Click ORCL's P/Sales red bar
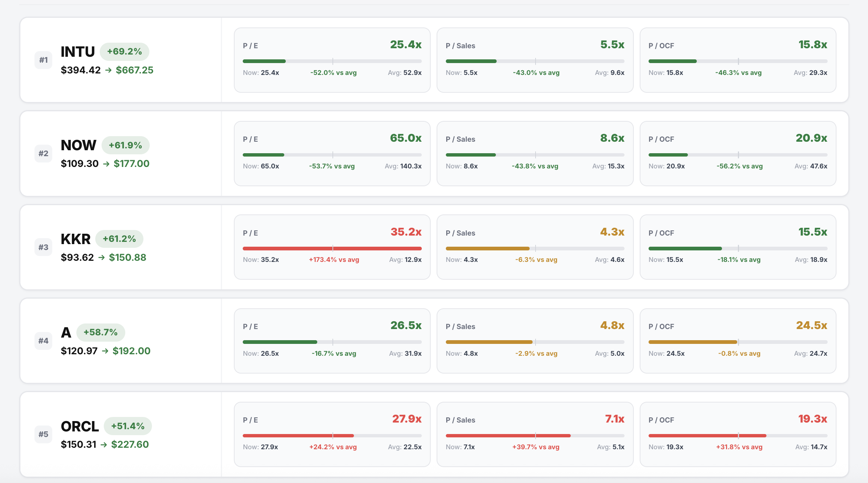Screen dimensions: 868x483 [508, 436]
